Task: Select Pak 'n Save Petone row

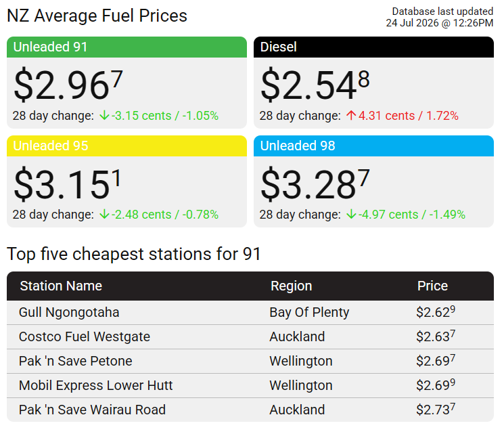Action: point(250,361)
